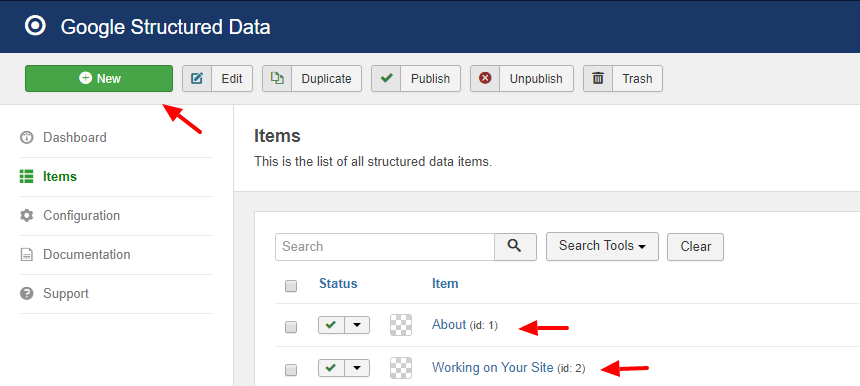
Task: Click the green Publish checkmark icon
Action: tap(386, 78)
